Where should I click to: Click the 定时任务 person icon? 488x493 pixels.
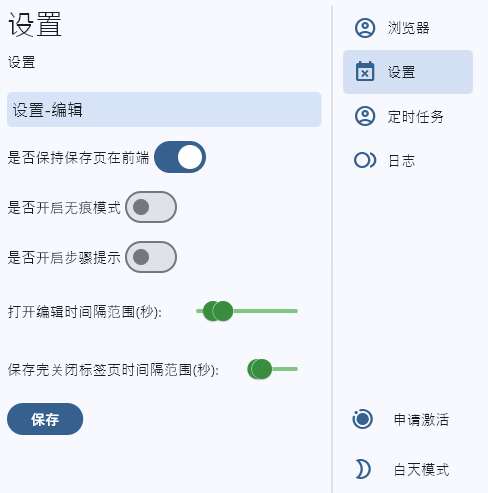coord(365,116)
